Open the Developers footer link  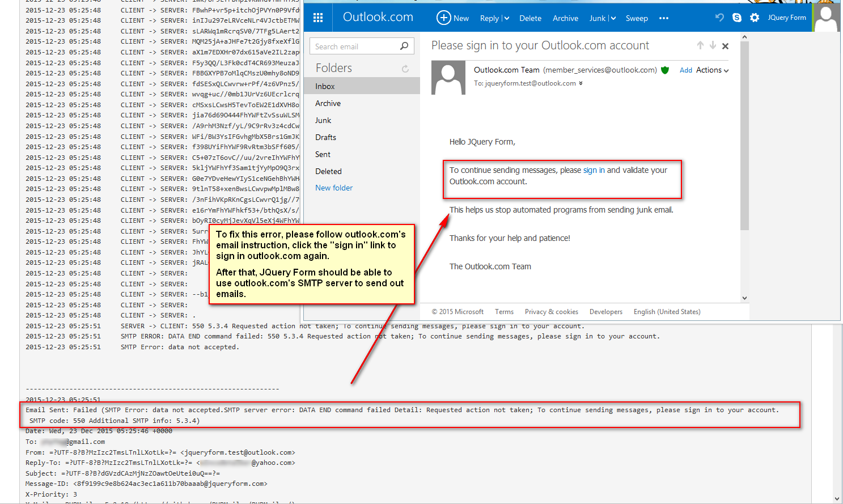pos(606,312)
